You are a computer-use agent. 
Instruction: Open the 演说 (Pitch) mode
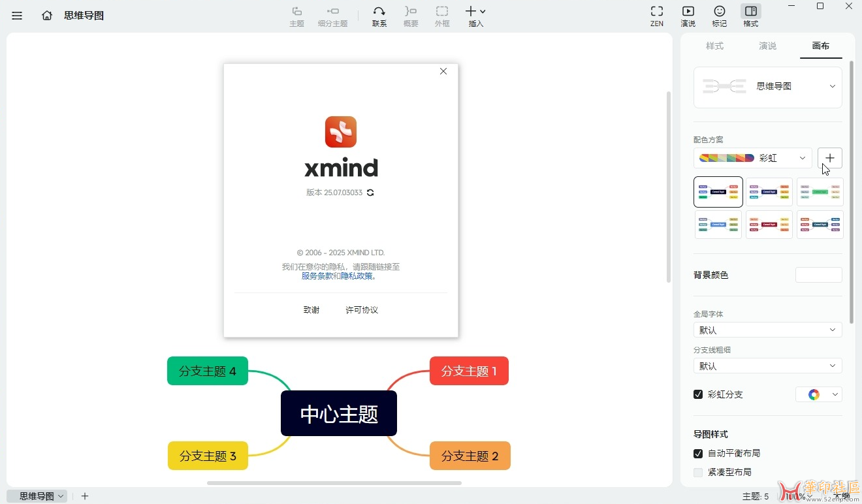(x=688, y=16)
